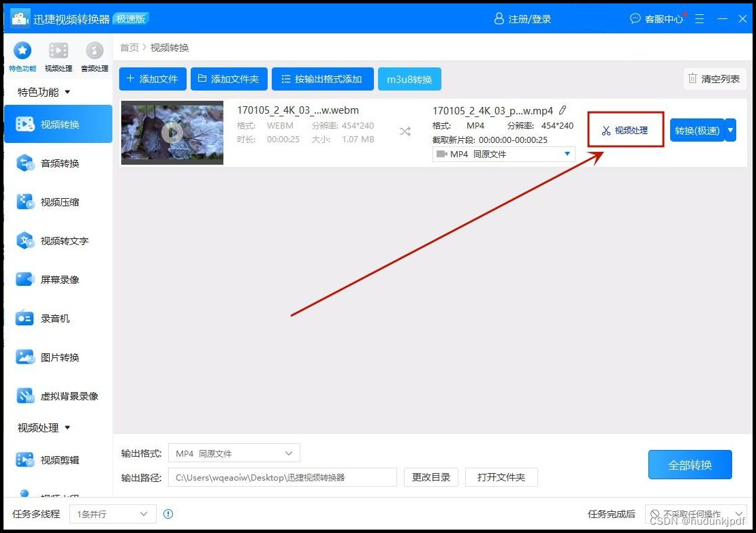The image size is (756, 533).
Task: Open 屏幕录像 in the sidebar
Action: 58,280
